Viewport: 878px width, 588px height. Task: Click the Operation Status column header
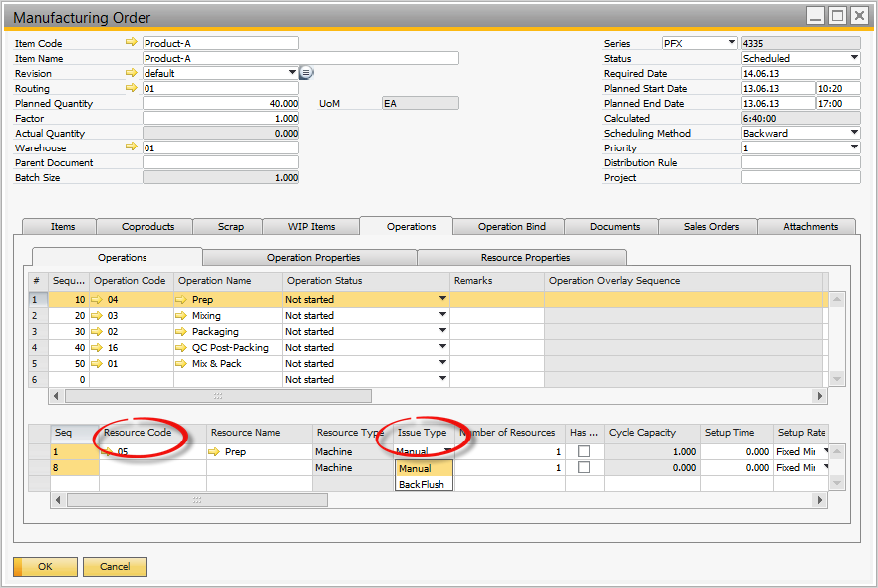(366, 281)
